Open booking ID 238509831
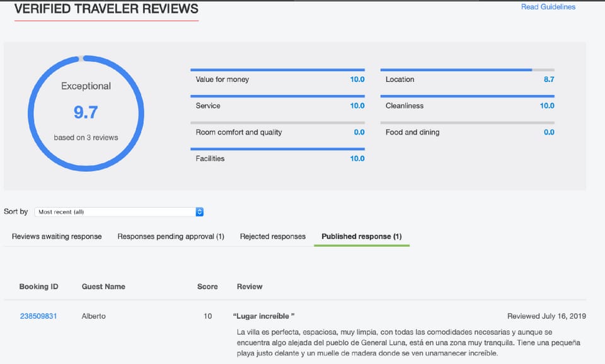This screenshot has height=364, width=605. pyautogui.click(x=38, y=316)
